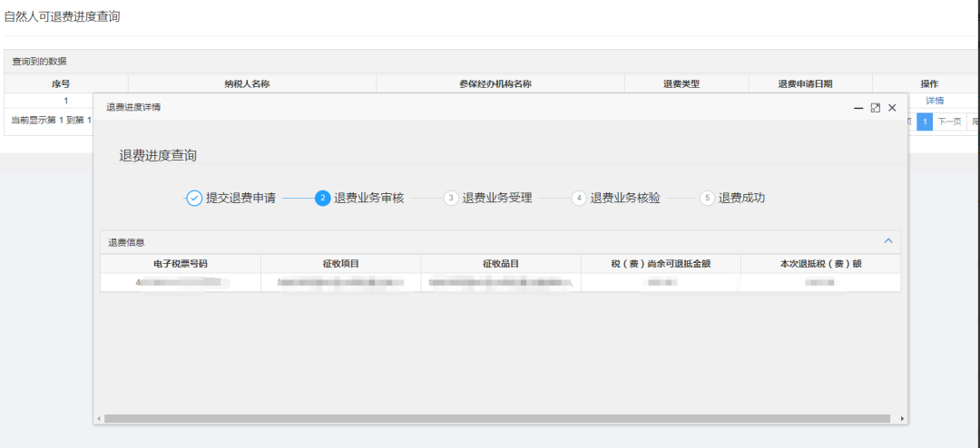Collapse the 退费信息 panel chevron
980x448 pixels.
888,241
